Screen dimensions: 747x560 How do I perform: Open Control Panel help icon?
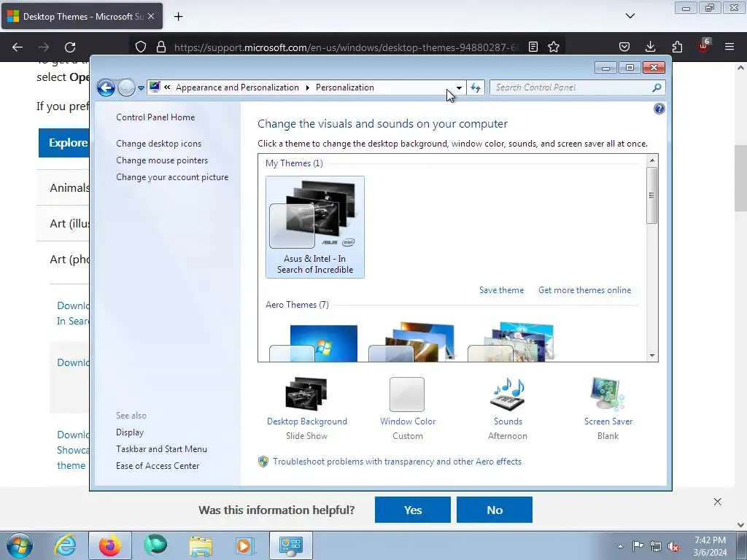click(x=659, y=109)
